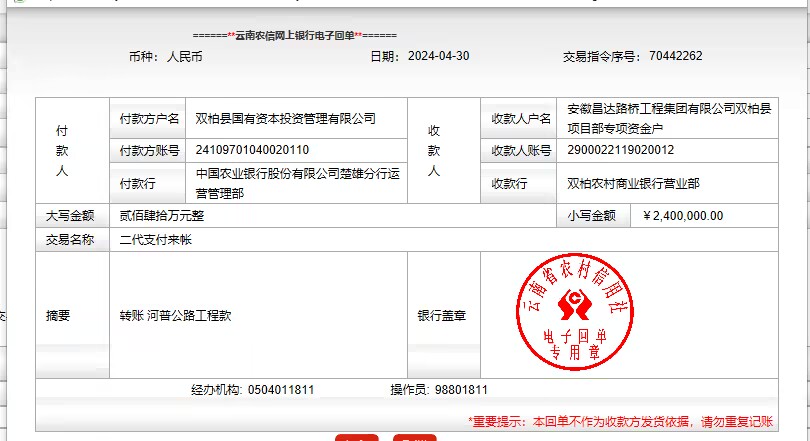Click the summary text 转账 河普公路工程款

coord(175,316)
